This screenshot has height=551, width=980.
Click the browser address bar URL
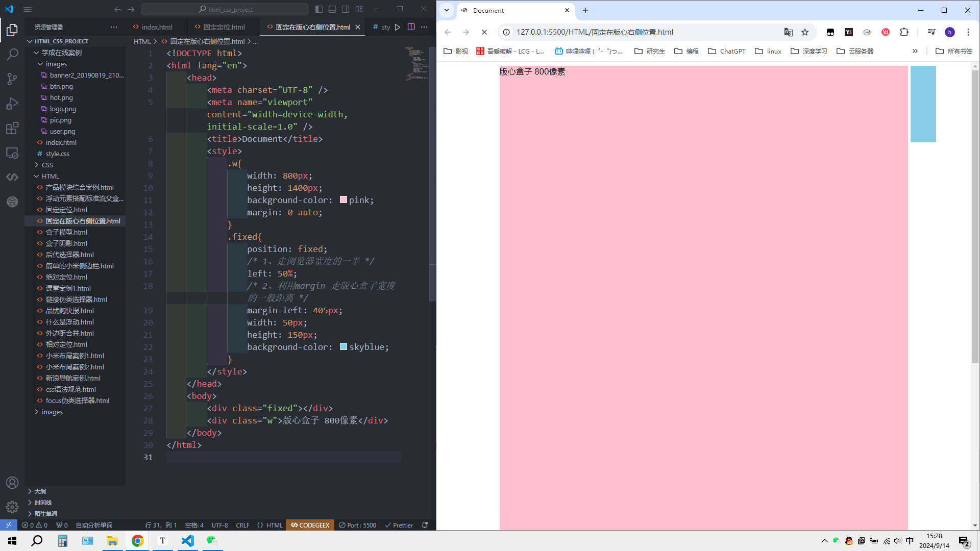[595, 32]
